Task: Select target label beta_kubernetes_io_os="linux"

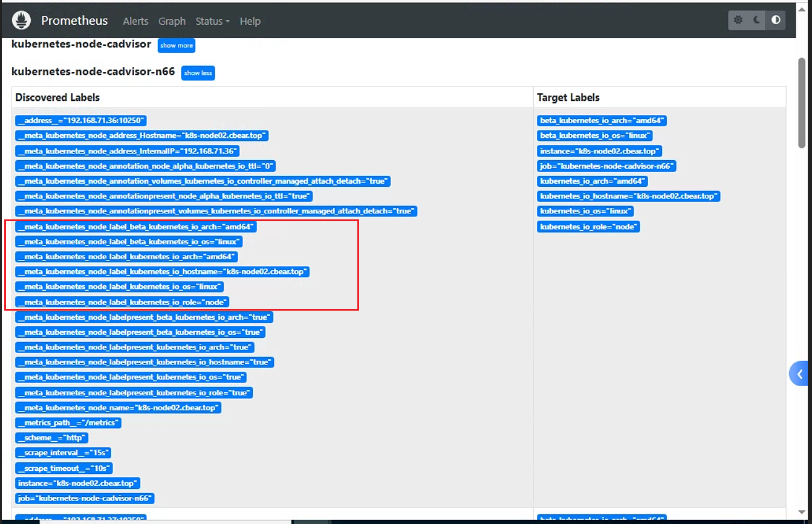Action: [594, 136]
